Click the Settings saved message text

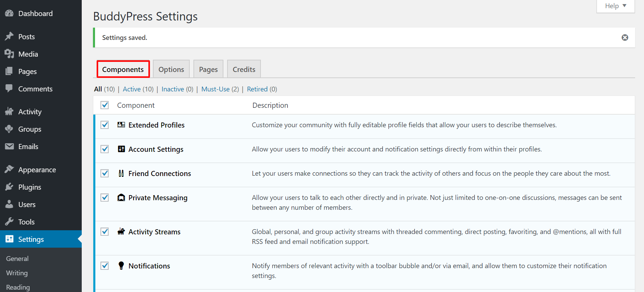(x=125, y=38)
